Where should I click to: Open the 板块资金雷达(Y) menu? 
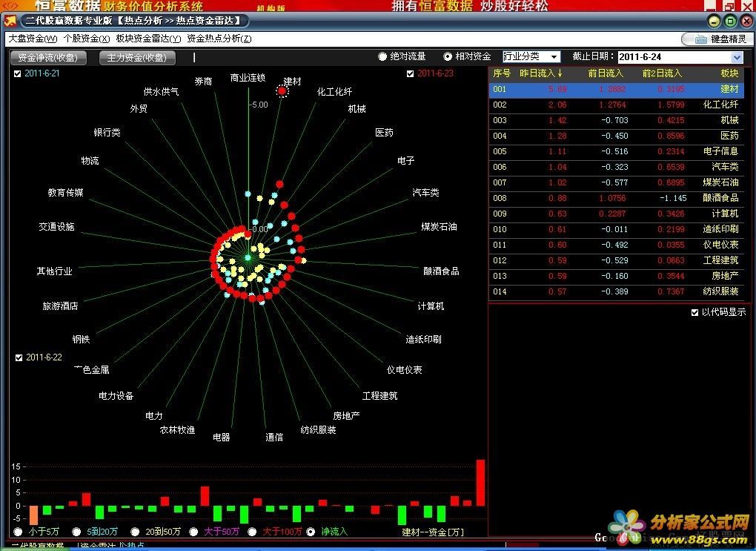148,39
